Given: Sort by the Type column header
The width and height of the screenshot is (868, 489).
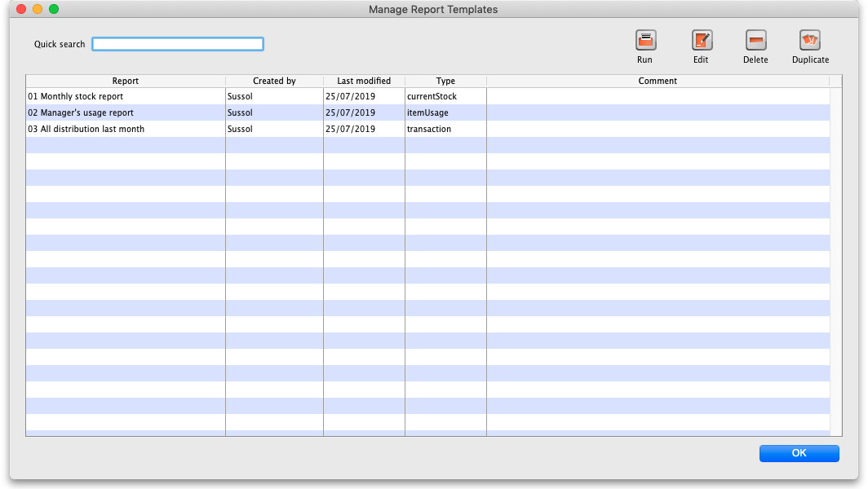Looking at the screenshot, I should pos(445,81).
